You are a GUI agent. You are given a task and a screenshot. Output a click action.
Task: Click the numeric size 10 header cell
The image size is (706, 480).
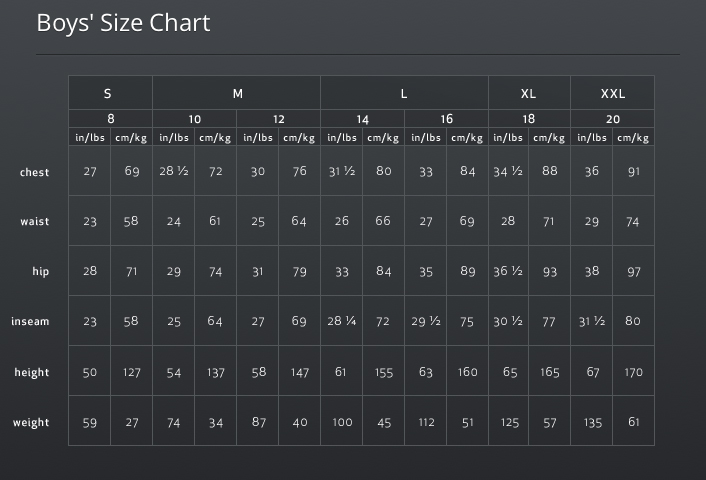coord(195,119)
